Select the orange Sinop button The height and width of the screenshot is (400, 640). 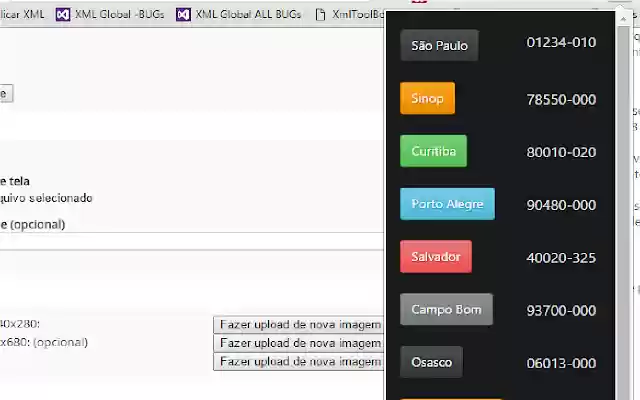tap(427, 99)
